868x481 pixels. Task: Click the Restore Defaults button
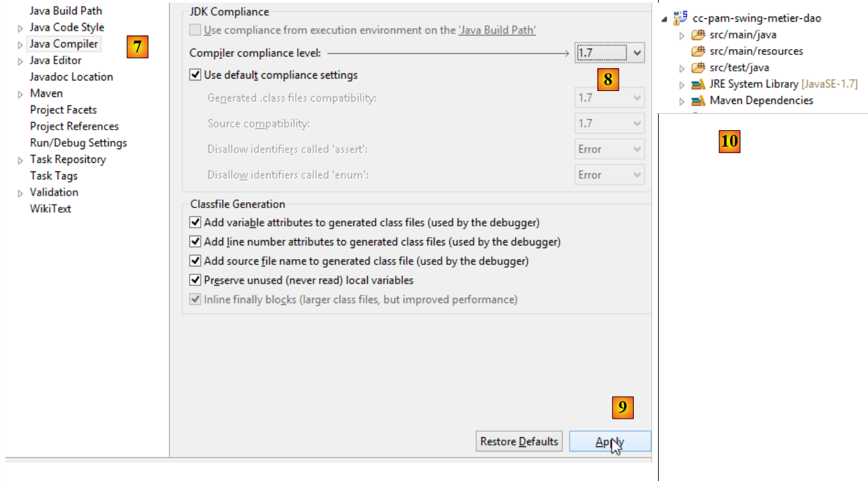coord(519,442)
